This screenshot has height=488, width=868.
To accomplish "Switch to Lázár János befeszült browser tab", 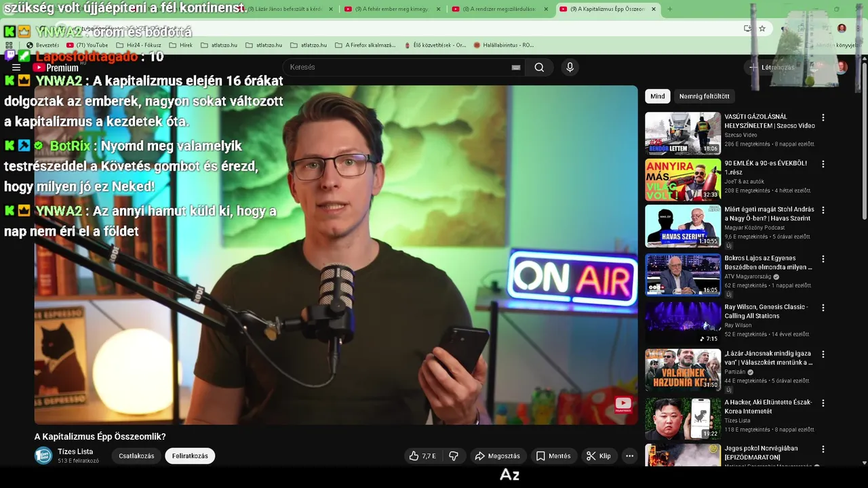I will pos(285,9).
